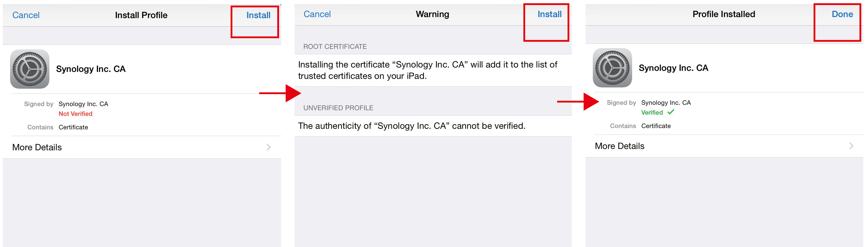Select the ROOT CERTIFICATE section header
The height and width of the screenshot is (247, 868).
pyautogui.click(x=335, y=47)
